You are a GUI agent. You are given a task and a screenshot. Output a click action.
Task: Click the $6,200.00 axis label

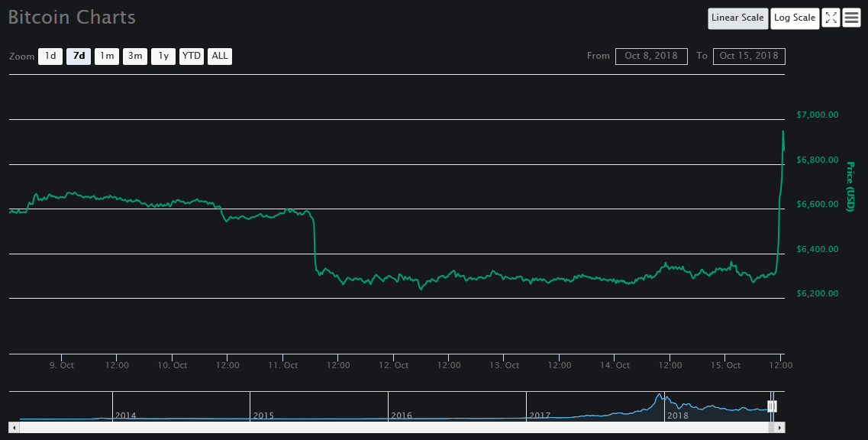[x=817, y=293]
